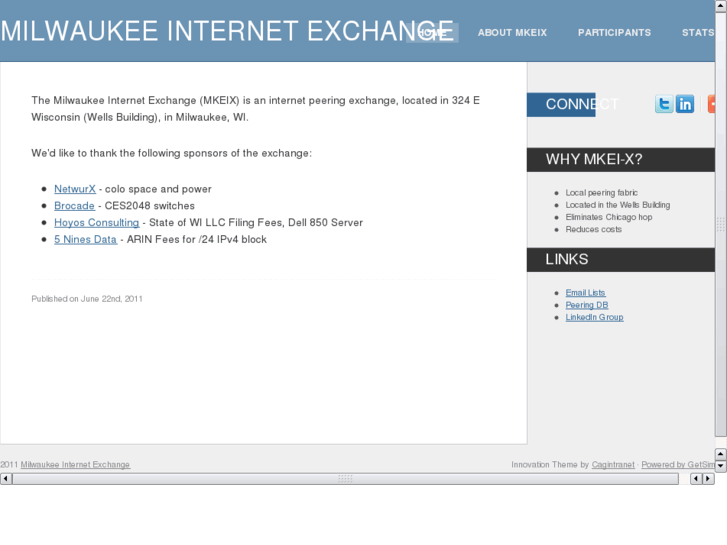
Task: Click the 'Local peering fabric' list item
Action: [x=601, y=192]
